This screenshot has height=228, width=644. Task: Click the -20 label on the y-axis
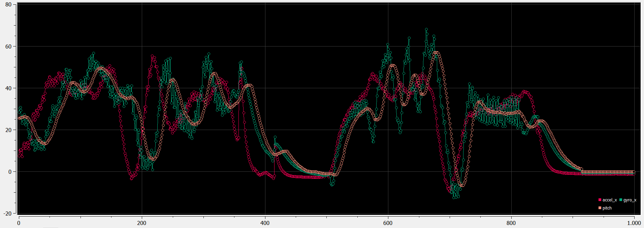pos(7,214)
